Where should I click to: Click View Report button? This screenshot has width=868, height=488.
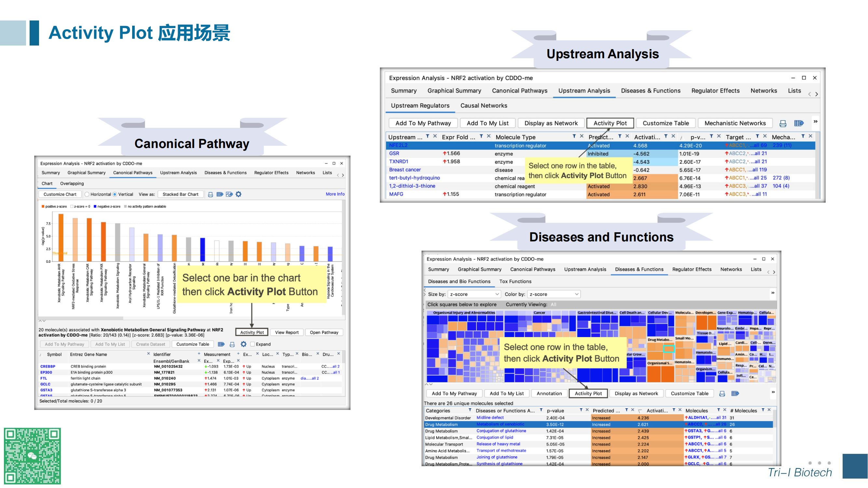287,332
